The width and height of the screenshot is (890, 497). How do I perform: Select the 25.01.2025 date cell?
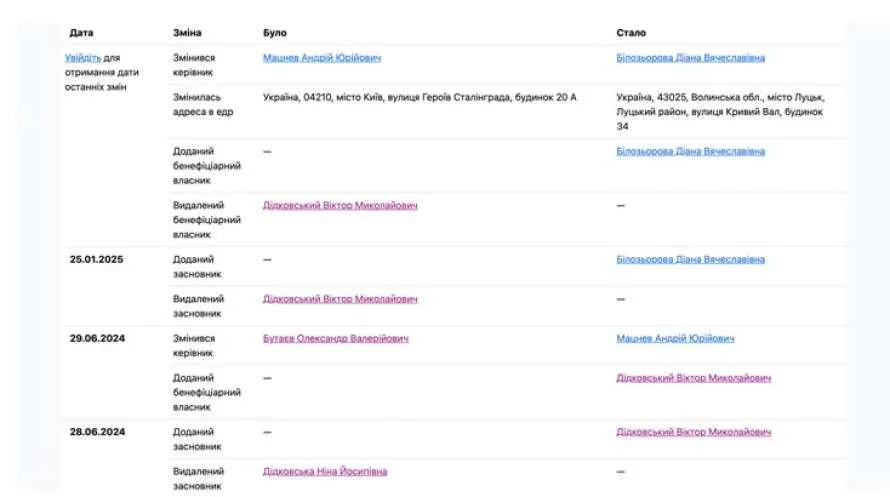point(96,259)
